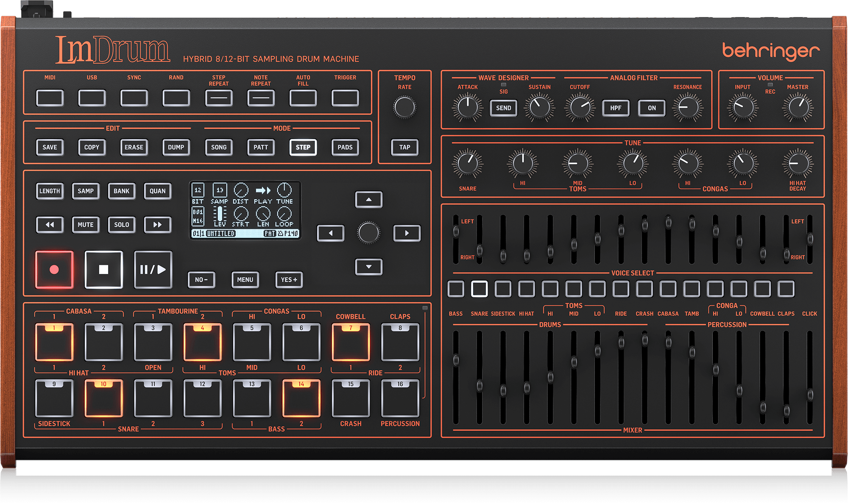Toggle the Trigger button
The image size is (848, 504).
tap(345, 98)
